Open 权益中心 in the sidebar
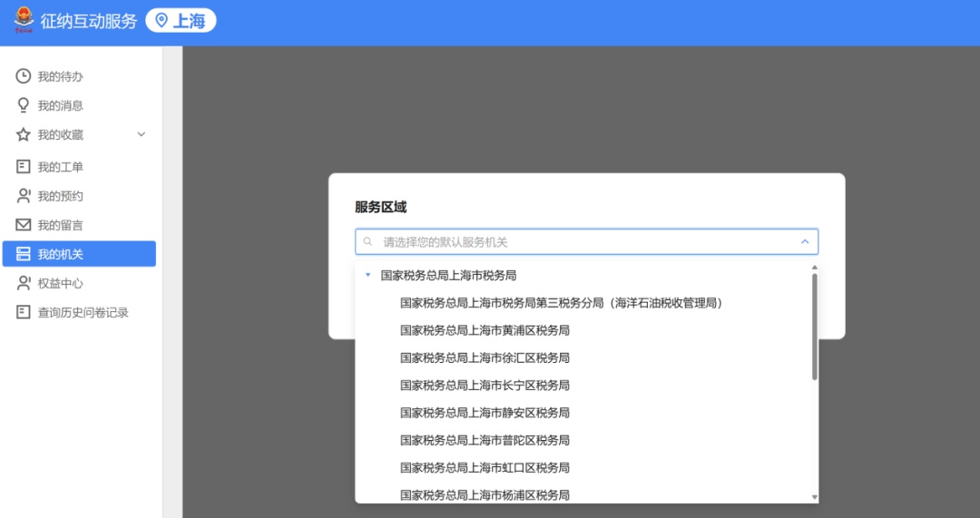 (60, 283)
